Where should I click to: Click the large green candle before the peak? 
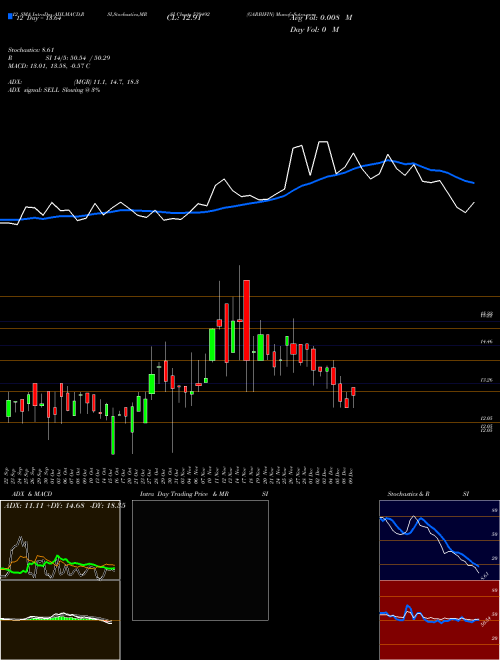(212, 345)
